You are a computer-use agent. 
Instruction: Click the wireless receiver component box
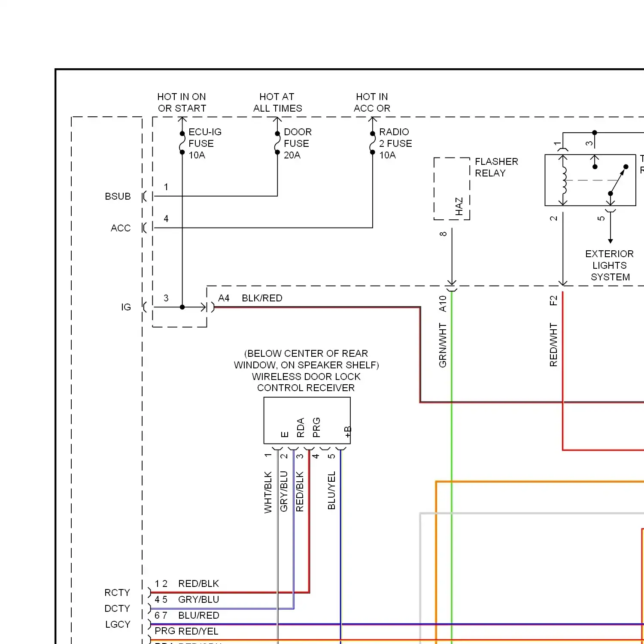307,420
